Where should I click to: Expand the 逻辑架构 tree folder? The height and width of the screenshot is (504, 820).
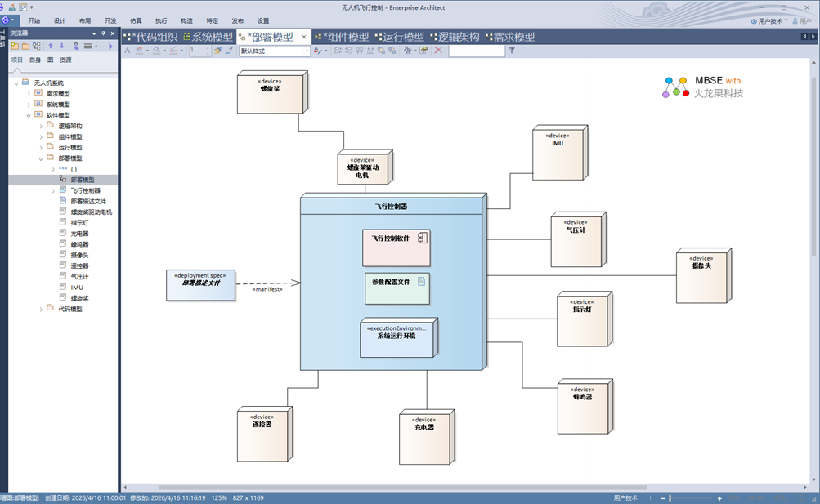[41, 127]
